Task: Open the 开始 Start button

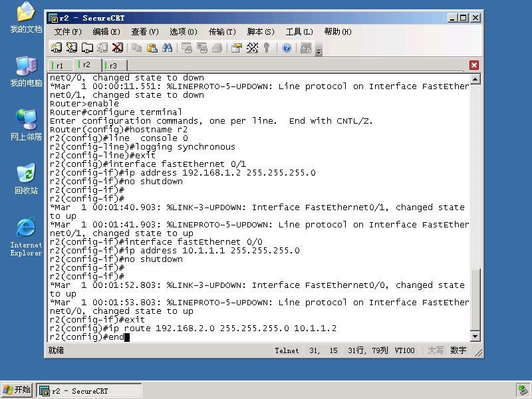Action: 17,390
